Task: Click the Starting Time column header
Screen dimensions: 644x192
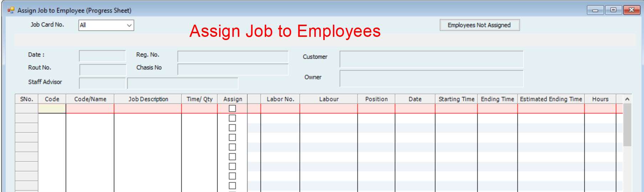Action: coord(456,99)
